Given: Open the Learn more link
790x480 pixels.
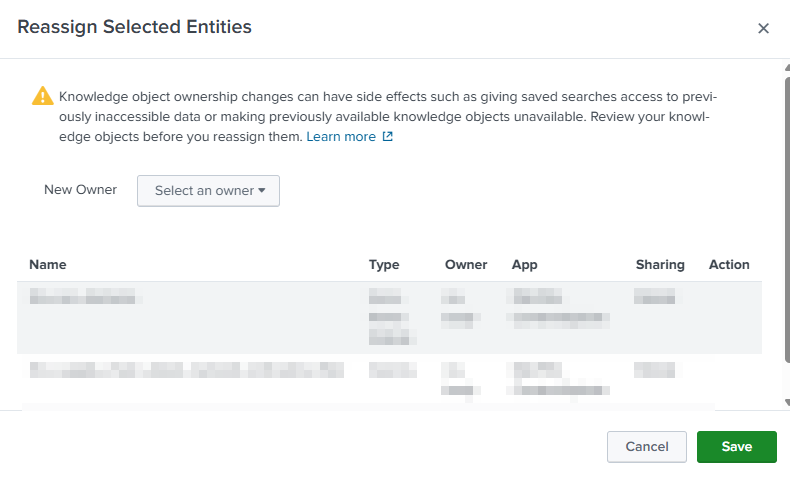Looking at the screenshot, I should 341,137.
